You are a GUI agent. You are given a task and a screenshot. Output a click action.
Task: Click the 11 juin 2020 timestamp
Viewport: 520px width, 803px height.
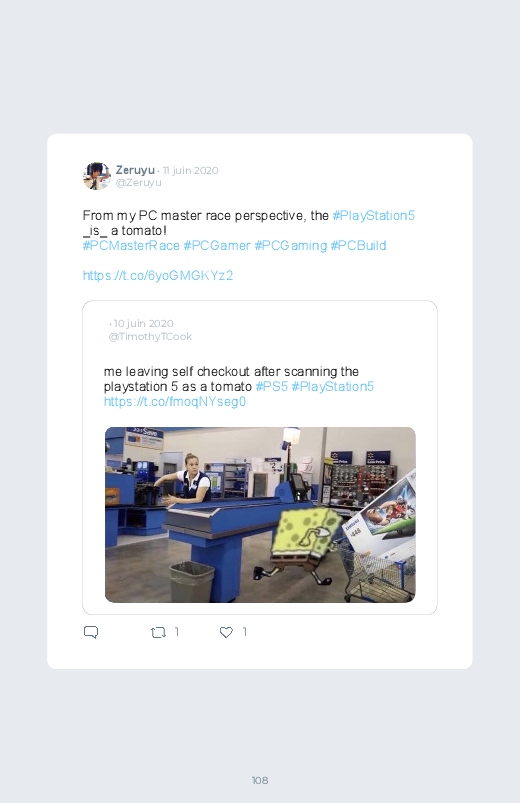click(x=191, y=170)
